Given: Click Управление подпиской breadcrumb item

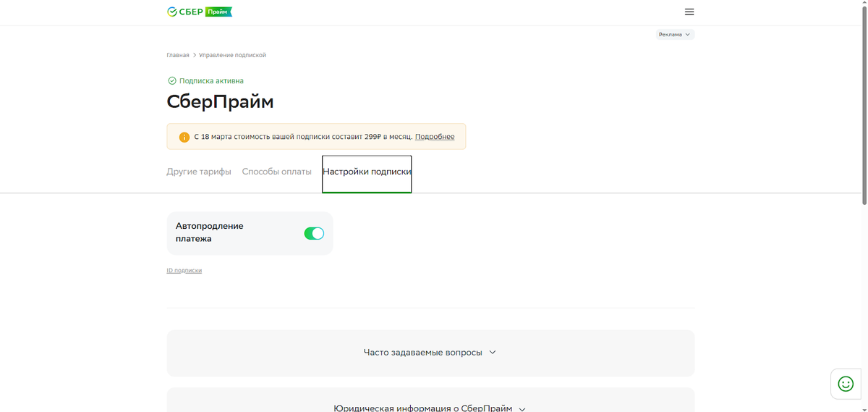Looking at the screenshot, I should click(232, 55).
